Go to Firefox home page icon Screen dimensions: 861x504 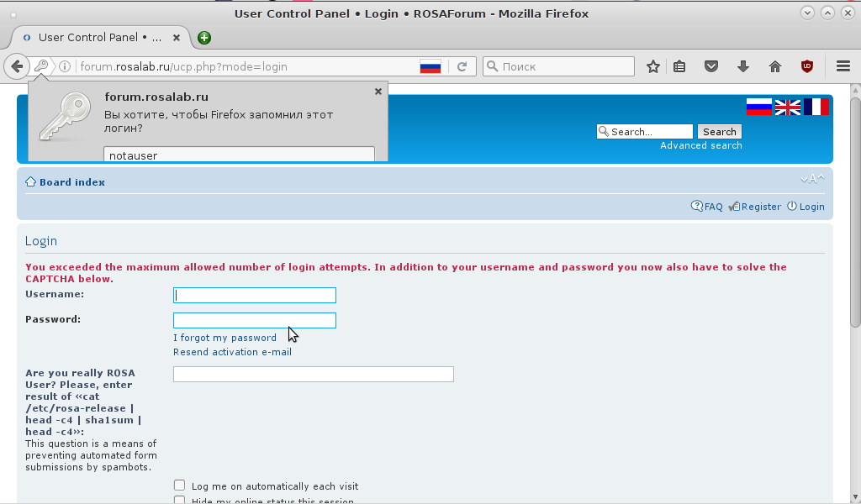(x=775, y=67)
